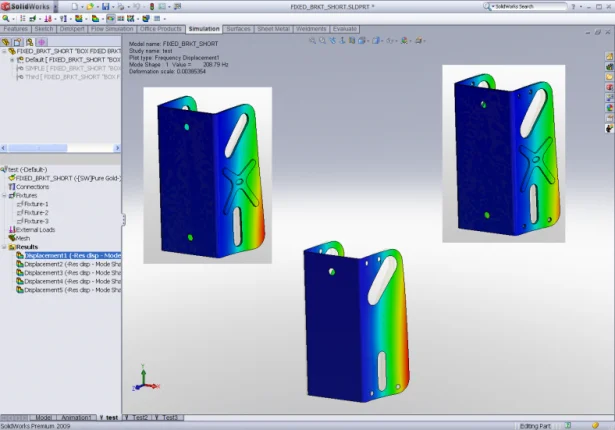The image size is (615, 430).
Task: Select the External Loads item
Action: tap(36, 230)
